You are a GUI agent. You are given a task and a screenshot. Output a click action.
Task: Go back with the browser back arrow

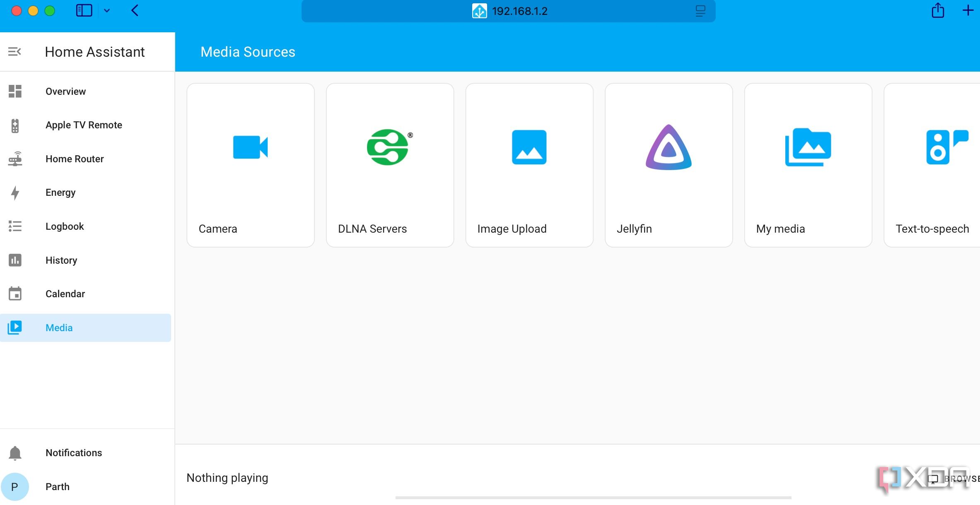(x=135, y=10)
